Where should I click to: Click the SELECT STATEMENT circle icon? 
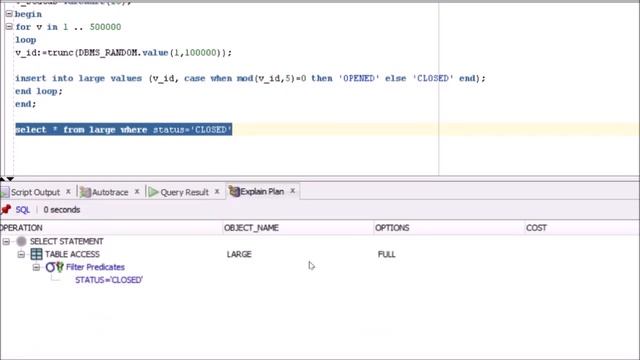pyautogui.click(x=21, y=241)
